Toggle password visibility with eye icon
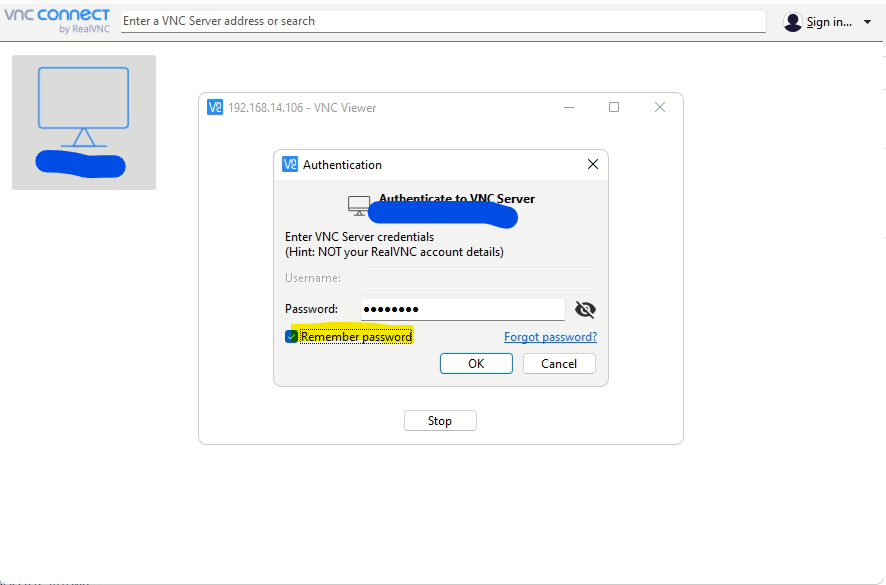This screenshot has width=886, height=585. [x=585, y=310]
